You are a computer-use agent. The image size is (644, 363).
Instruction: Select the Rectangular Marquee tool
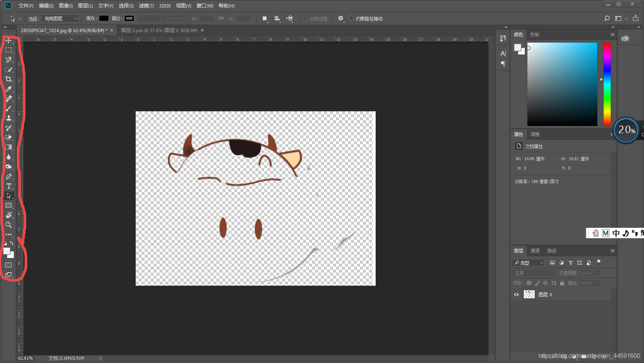pyautogui.click(x=8, y=50)
